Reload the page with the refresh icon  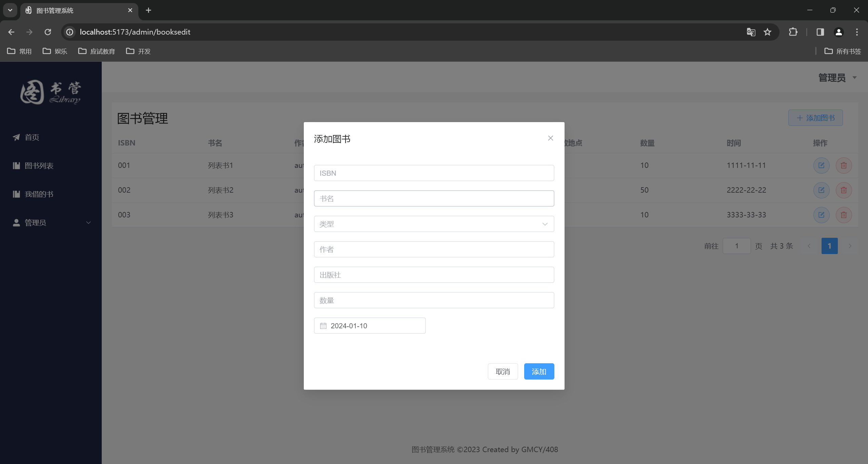click(x=48, y=32)
